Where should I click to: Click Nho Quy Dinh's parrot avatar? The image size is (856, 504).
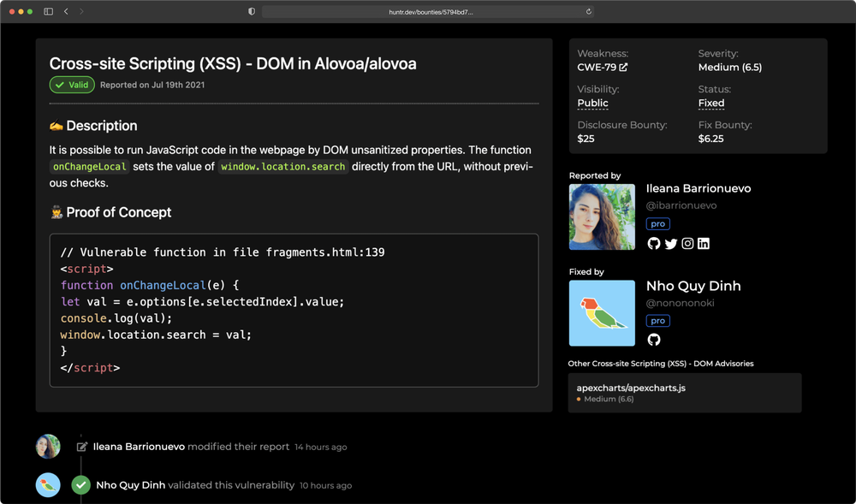[x=602, y=313]
